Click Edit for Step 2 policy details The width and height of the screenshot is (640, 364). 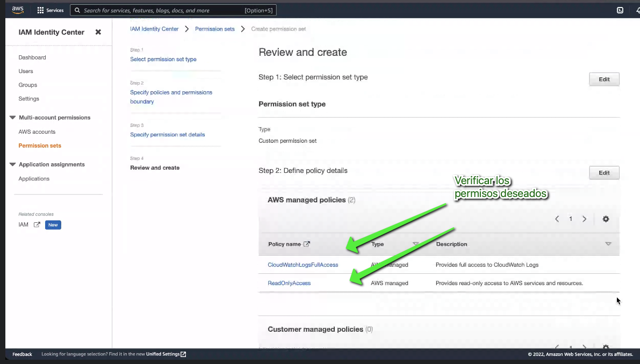point(604,173)
